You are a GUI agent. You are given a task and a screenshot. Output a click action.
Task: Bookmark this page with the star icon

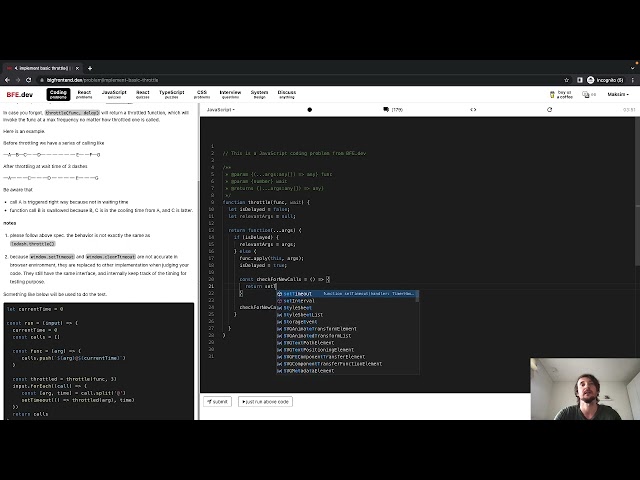(566, 80)
